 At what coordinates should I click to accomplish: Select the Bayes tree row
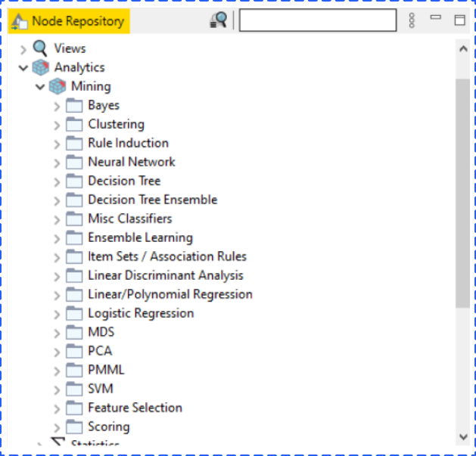(104, 105)
